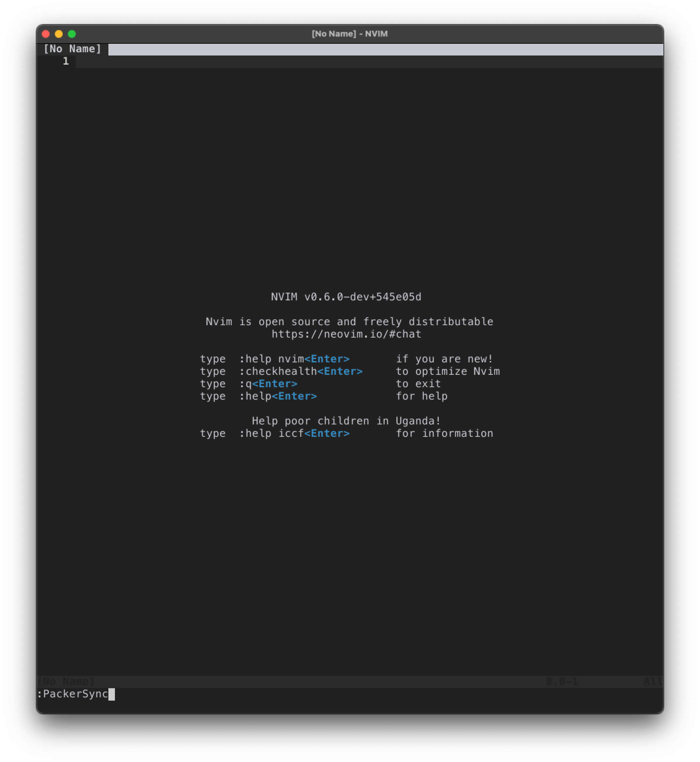Screen dimensions: 700x762
Task: Click the :checkhealth<Enter> hint
Action: click(x=301, y=371)
